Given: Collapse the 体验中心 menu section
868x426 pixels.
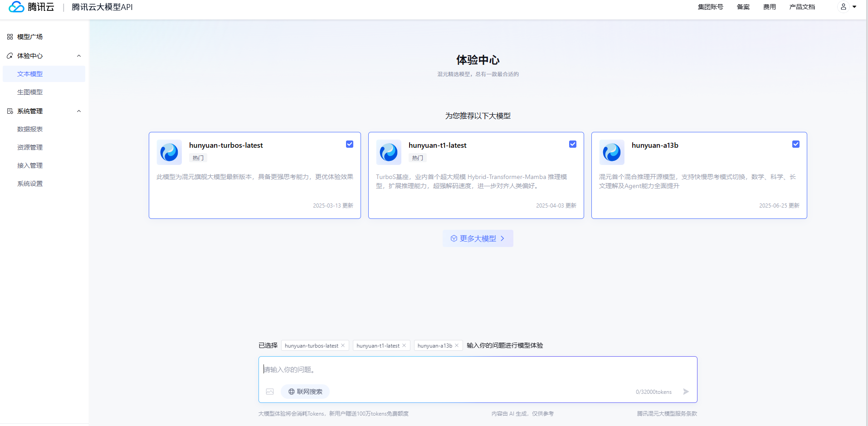Looking at the screenshot, I should (x=79, y=56).
